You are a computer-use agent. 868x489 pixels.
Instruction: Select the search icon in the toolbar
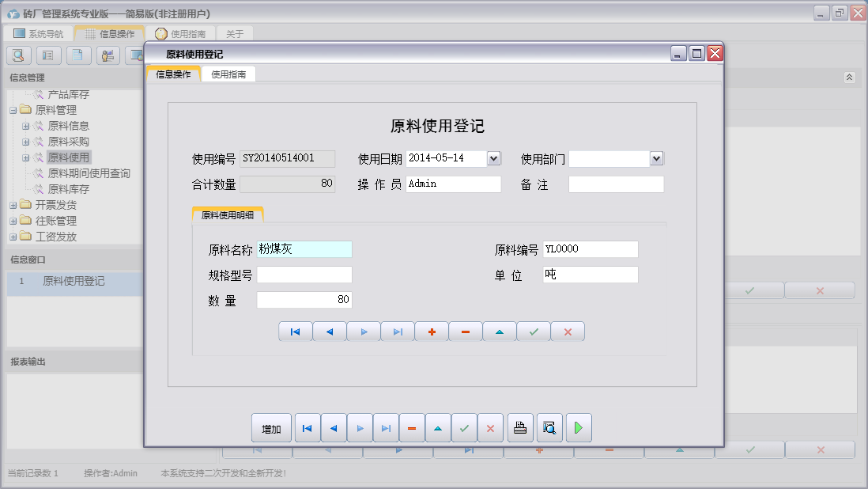[17, 55]
